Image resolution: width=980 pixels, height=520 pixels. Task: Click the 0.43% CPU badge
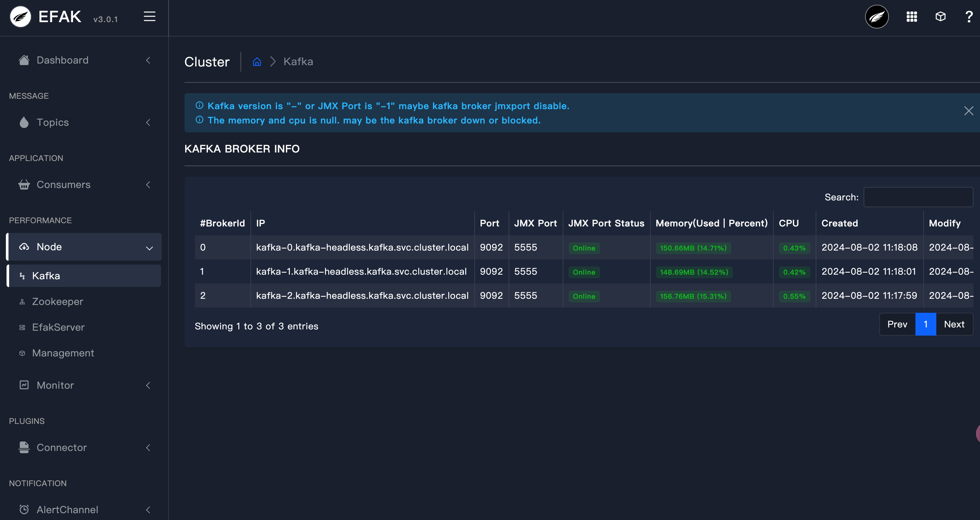794,248
